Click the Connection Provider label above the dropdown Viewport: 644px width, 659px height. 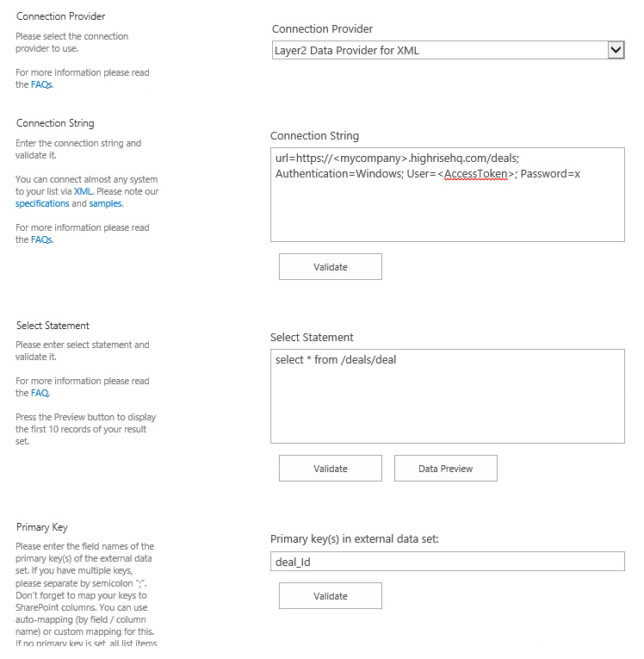(x=322, y=29)
